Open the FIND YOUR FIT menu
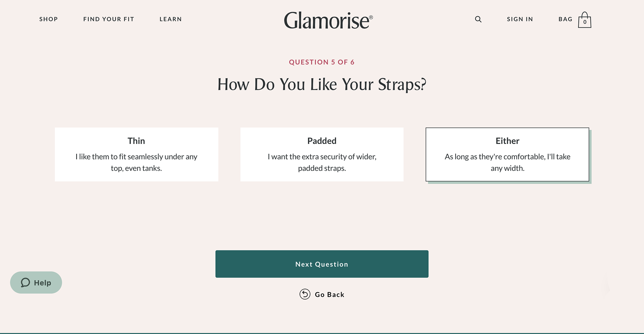The height and width of the screenshot is (334, 644). [109, 19]
